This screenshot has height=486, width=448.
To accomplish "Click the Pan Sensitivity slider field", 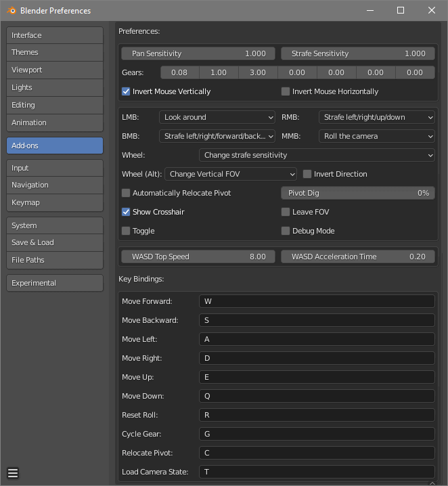I will coord(198,53).
